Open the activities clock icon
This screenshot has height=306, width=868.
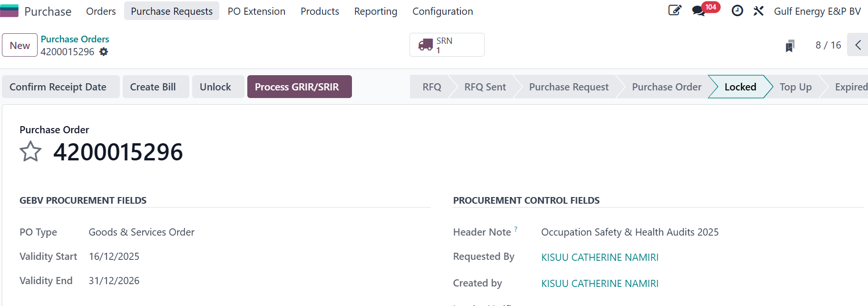pos(737,10)
